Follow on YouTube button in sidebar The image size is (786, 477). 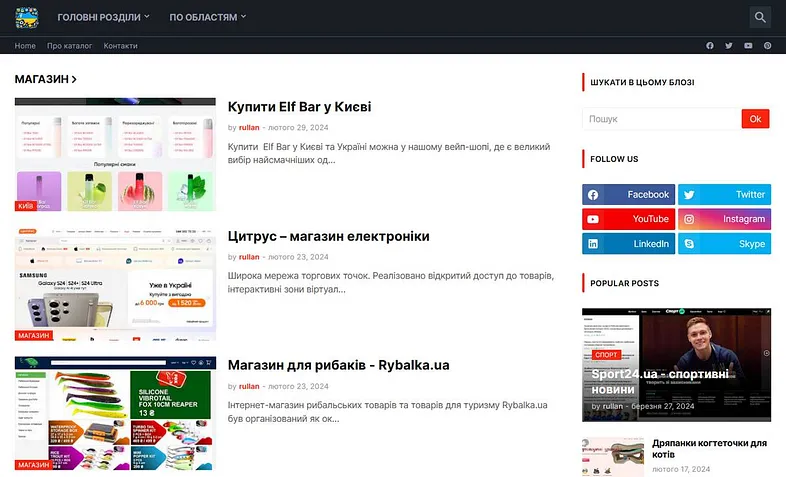pyautogui.click(x=629, y=219)
